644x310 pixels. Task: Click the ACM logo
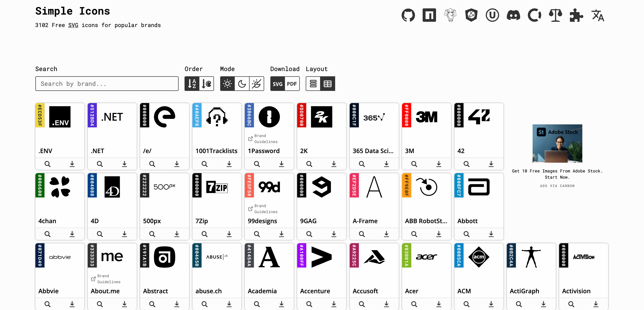[479, 257]
